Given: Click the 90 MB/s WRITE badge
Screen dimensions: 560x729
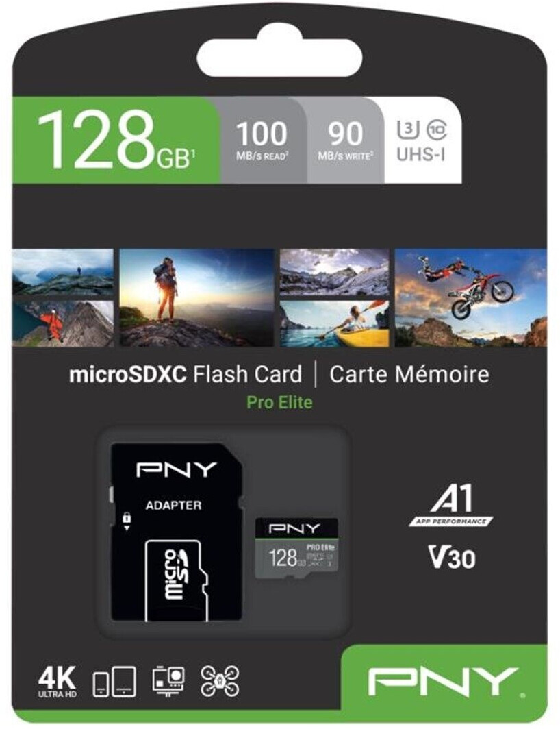Looking at the screenshot, I should 345,140.
